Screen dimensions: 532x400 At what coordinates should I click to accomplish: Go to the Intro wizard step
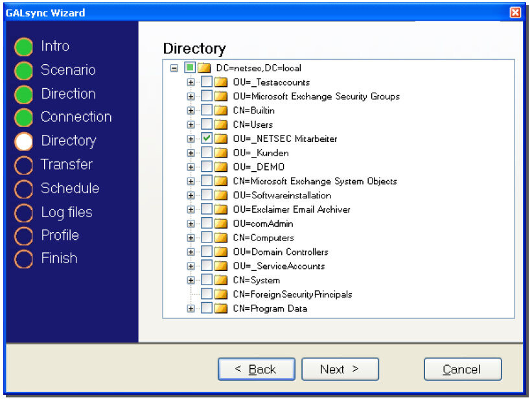(55, 46)
